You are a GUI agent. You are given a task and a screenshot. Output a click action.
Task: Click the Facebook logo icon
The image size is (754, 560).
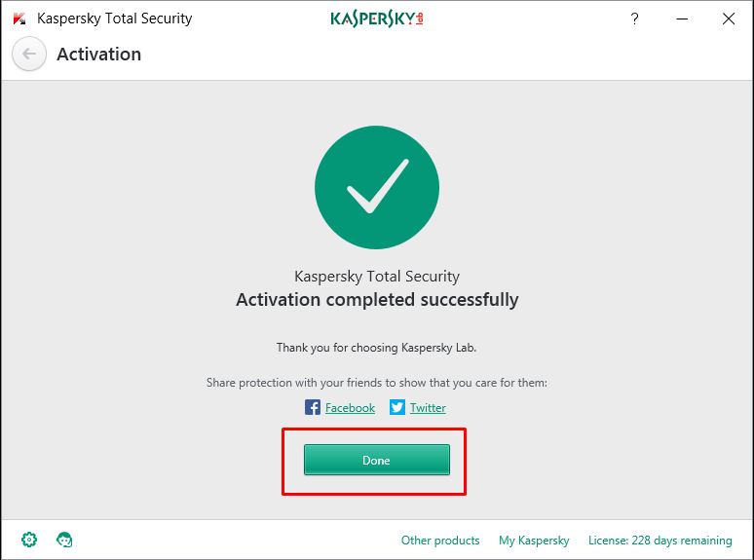[x=313, y=407]
